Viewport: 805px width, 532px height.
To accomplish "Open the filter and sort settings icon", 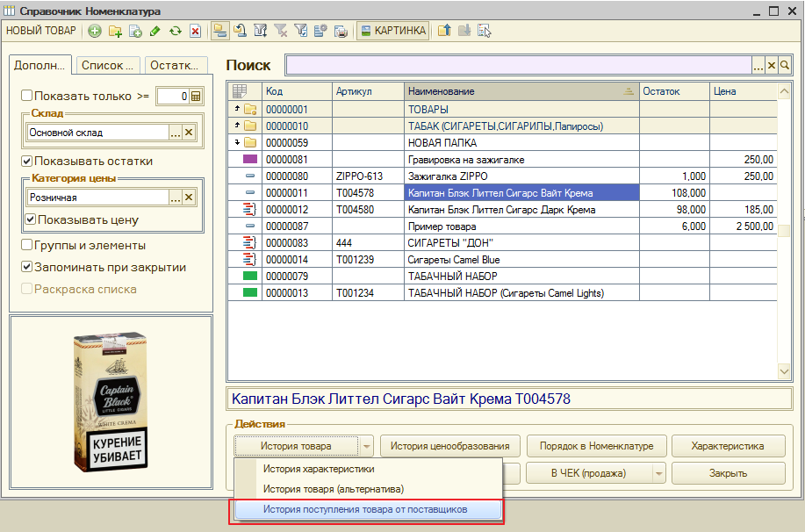I will pos(261,32).
